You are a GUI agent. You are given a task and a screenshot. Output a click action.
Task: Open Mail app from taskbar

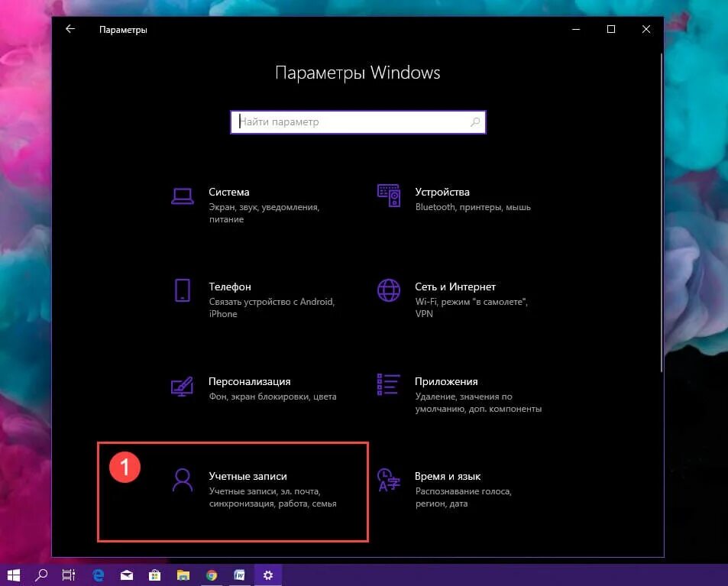(x=127, y=575)
